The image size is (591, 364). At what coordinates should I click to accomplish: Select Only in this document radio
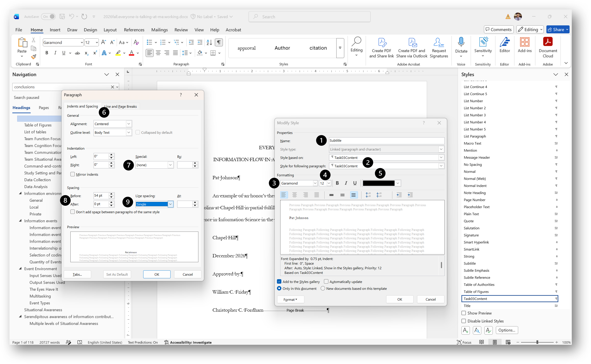(279, 288)
